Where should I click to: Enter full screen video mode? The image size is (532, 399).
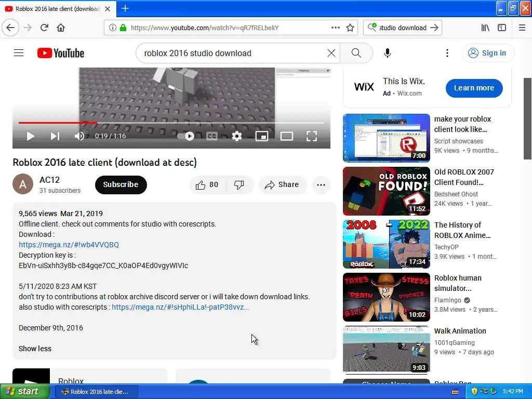point(312,136)
